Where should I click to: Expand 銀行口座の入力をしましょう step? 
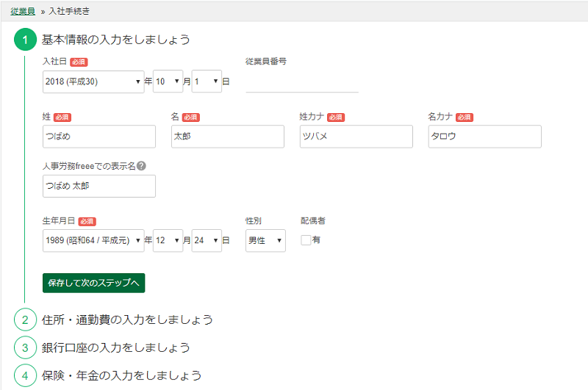click(116, 347)
